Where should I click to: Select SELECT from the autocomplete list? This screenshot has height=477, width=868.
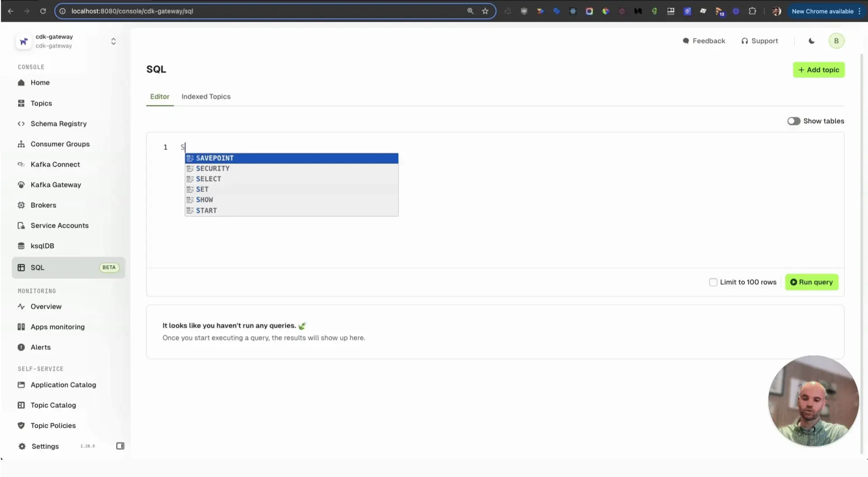point(208,178)
